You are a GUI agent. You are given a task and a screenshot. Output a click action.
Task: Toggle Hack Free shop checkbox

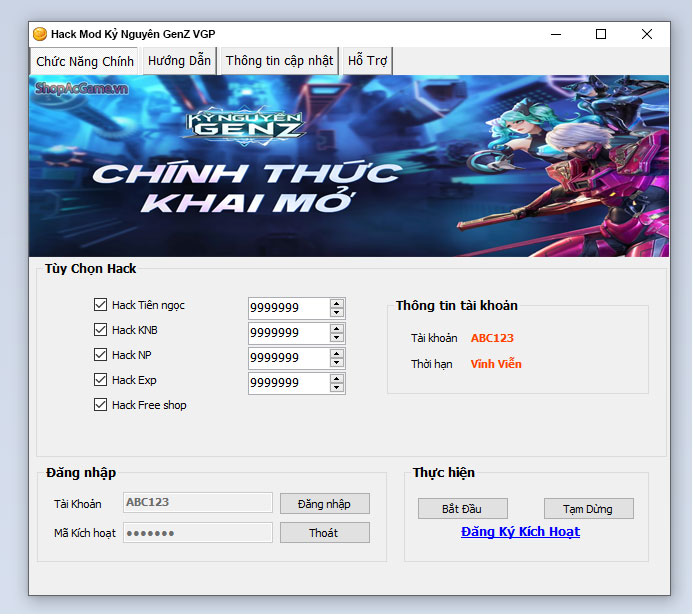[x=100, y=405]
